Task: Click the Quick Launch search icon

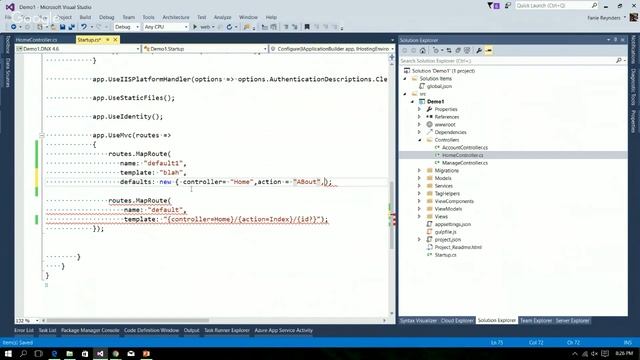Action: click(x=594, y=5)
